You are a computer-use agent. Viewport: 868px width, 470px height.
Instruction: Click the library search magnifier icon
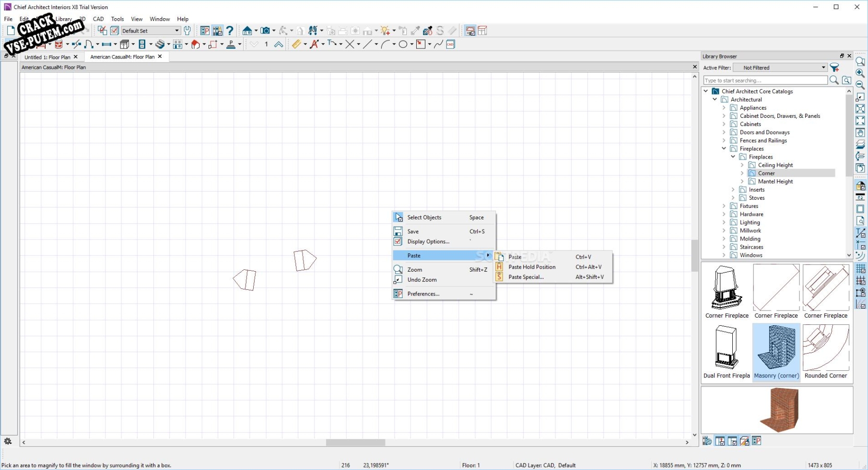tap(834, 80)
